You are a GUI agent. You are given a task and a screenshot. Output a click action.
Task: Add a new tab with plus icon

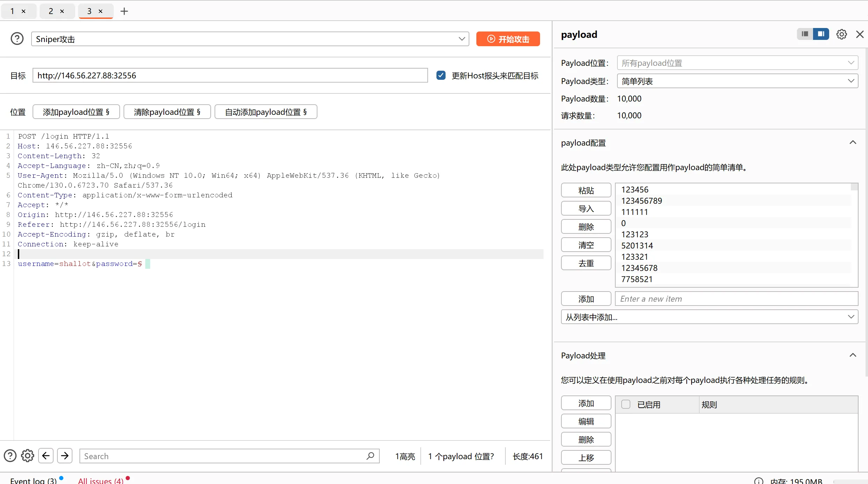pos(124,11)
